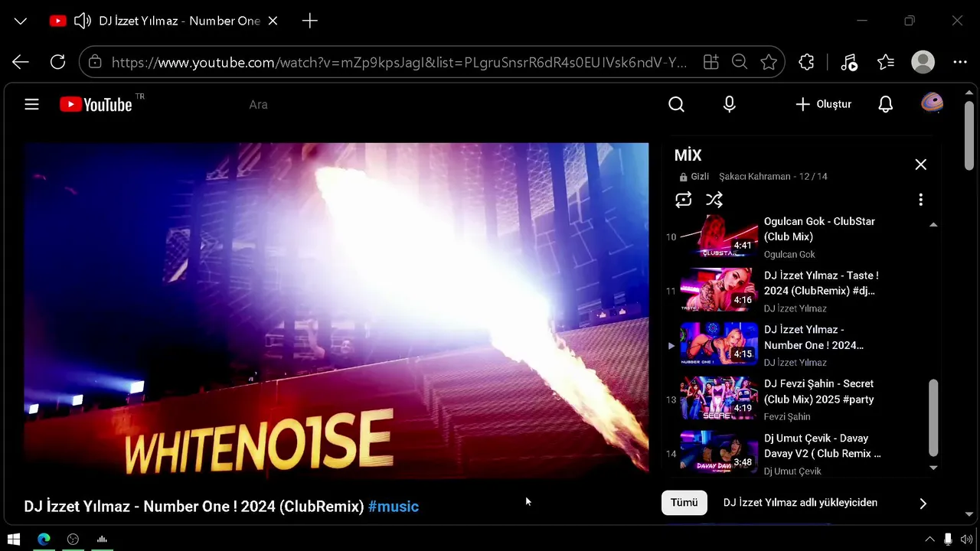The image size is (980, 551).
Task: Open 'Ogulcan Gok - ClubStar (Club Mix)' title
Action: coord(819,229)
